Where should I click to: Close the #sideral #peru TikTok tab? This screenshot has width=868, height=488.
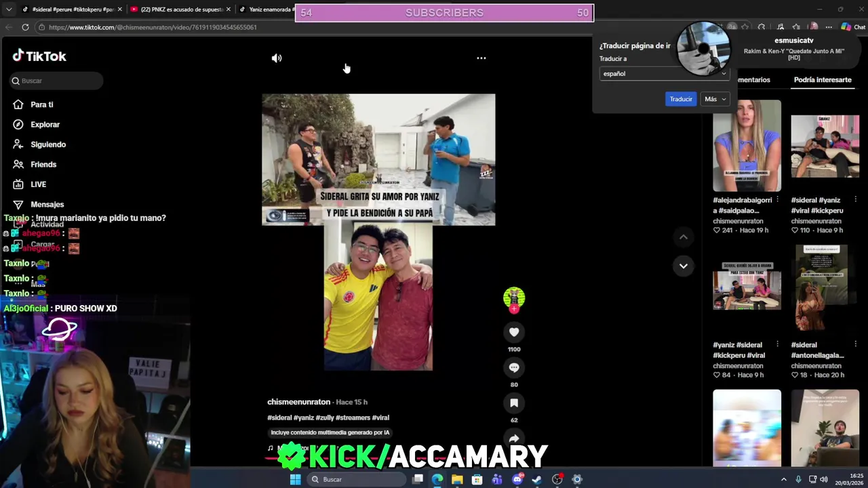[120, 9]
